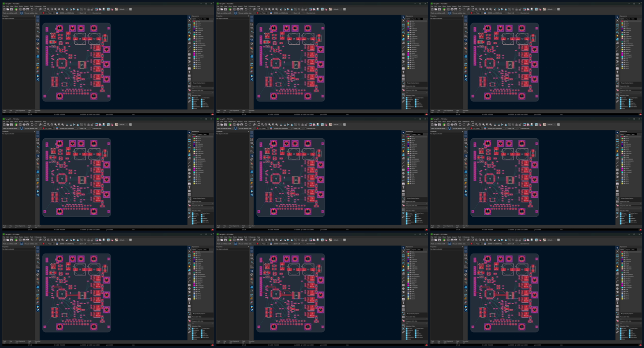Viewport: 644px width, 348px height.
Task: Select Local ratsnest tool in middle-right window
Action: 617,136
